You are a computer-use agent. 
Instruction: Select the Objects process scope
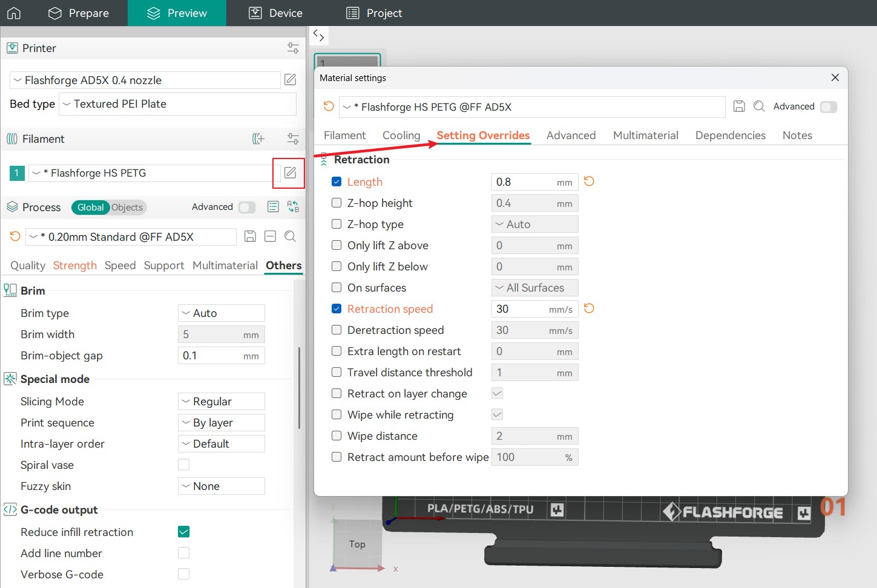click(x=127, y=207)
